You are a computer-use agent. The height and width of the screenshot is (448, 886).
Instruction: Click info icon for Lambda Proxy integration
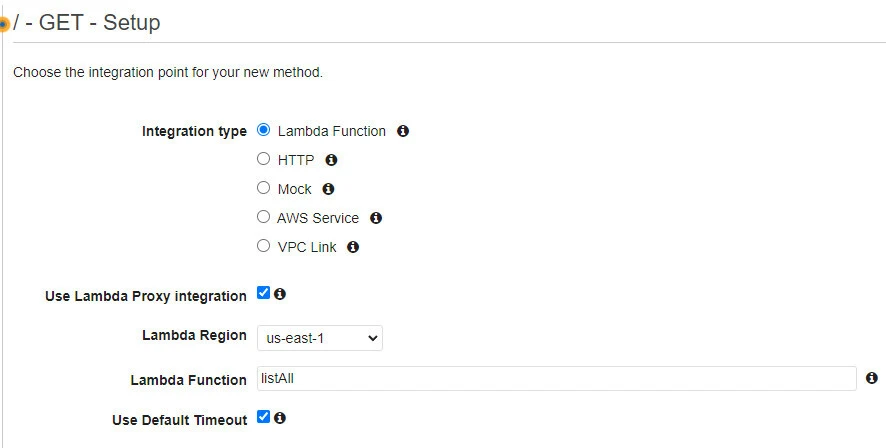tap(280, 294)
